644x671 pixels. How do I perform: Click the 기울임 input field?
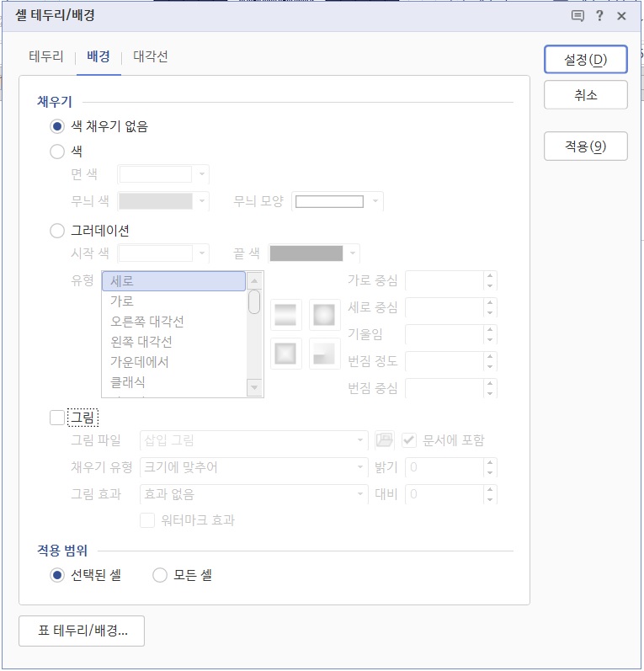pyautogui.click(x=444, y=334)
